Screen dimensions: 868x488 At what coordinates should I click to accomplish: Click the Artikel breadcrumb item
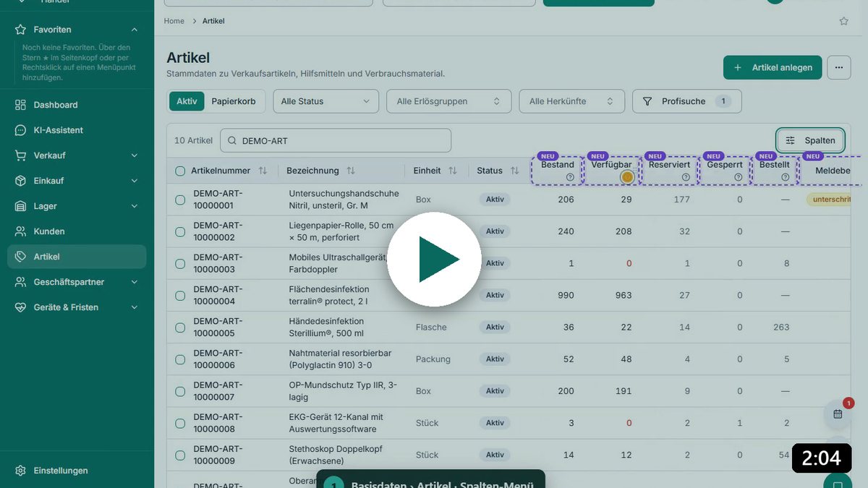[x=213, y=21]
